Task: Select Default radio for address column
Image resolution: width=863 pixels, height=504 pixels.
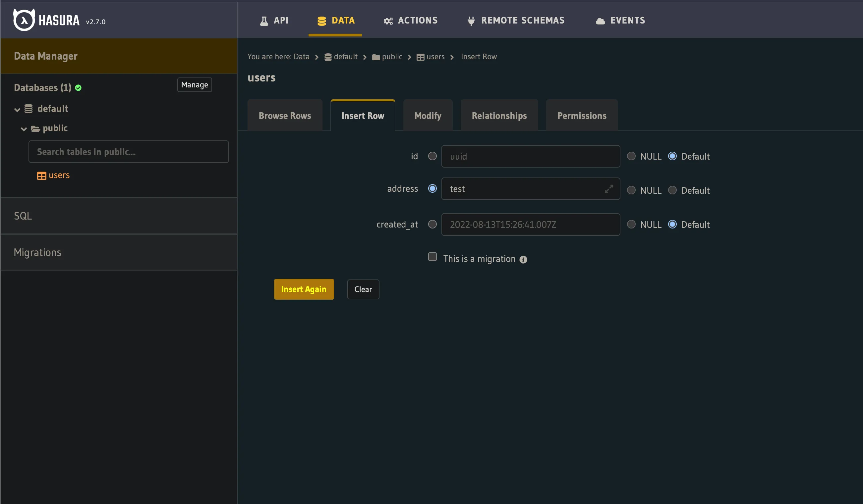Action: [x=672, y=190]
